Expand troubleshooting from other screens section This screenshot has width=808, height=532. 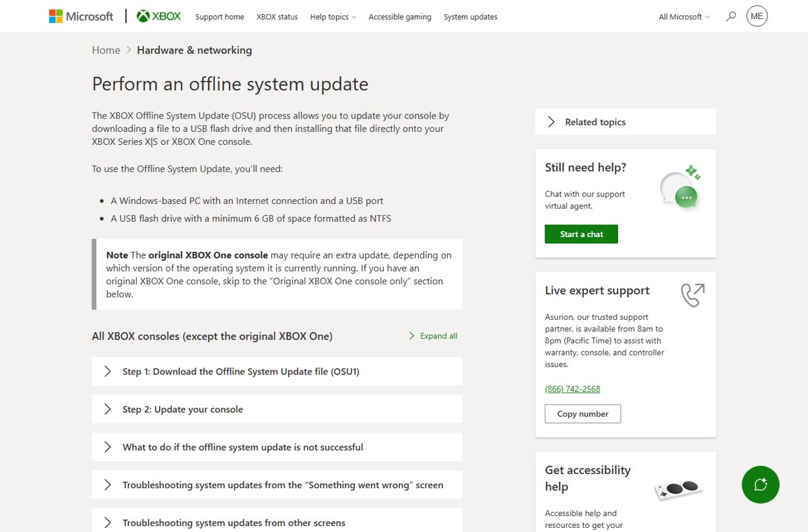coord(277,520)
